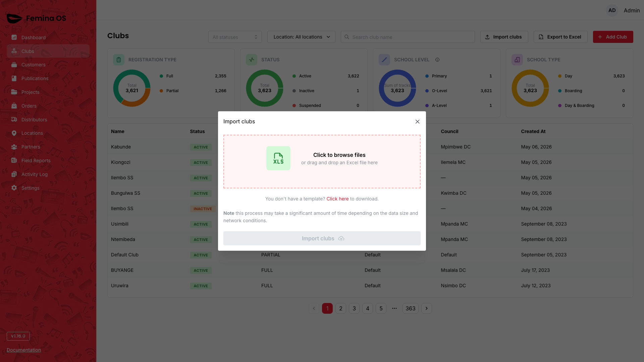Select Clubs in the sidebar
The height and width of the screenshot is (362, 644).
[x=48, y=51]
